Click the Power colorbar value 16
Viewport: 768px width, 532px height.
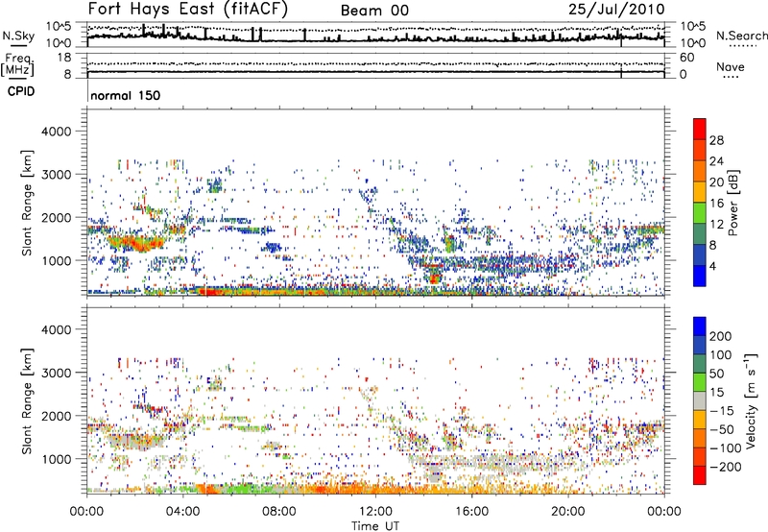coord(716,204)
